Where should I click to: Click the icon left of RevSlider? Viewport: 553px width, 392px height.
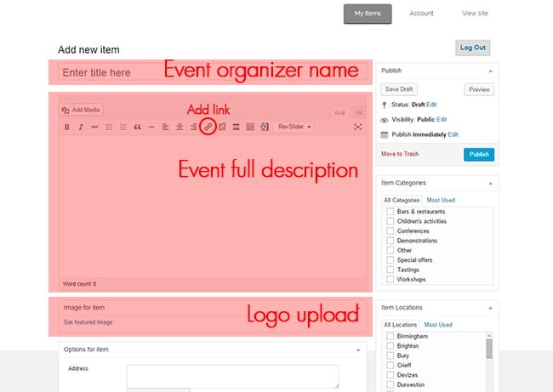(264, 127)
